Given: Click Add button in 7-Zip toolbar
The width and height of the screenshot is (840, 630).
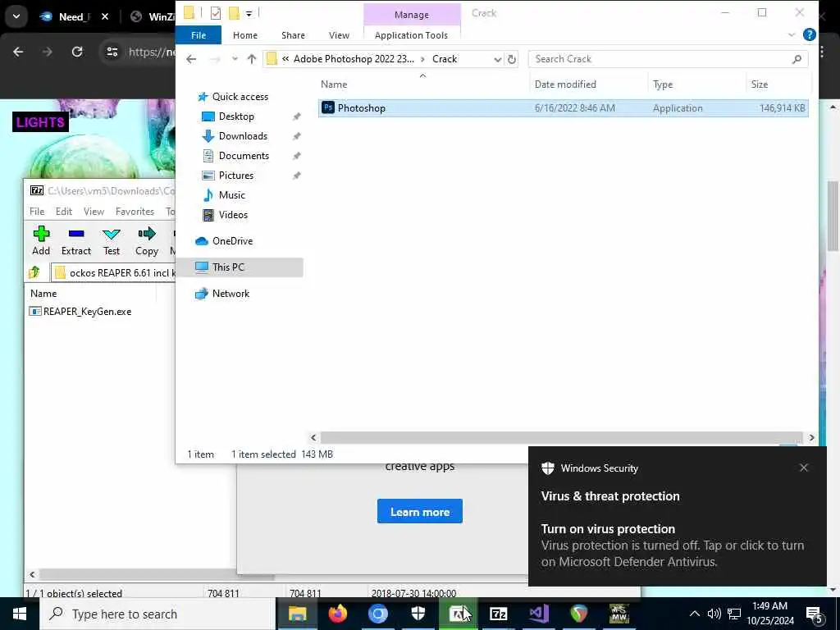Looking at the screenshot, I should coord(41,240).
